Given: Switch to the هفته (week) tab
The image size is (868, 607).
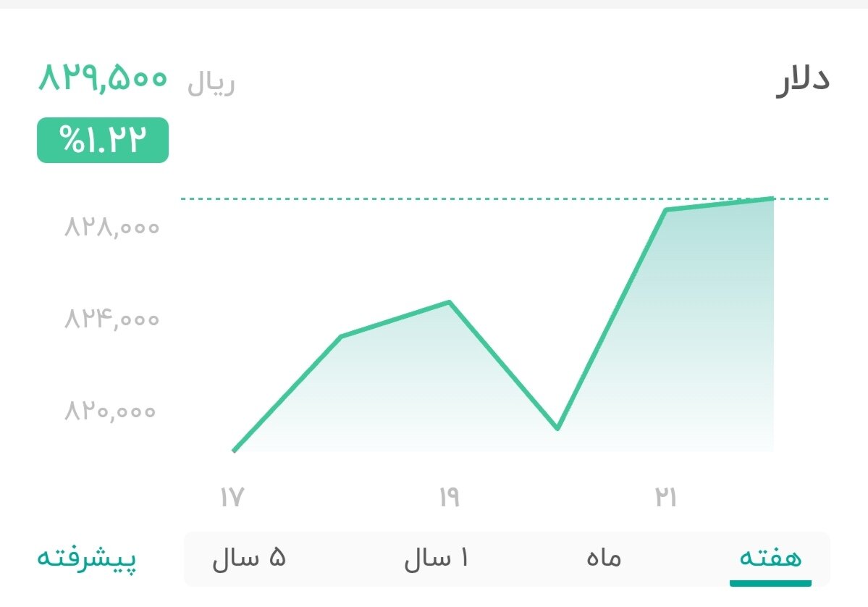Looking at the screenshot, I should pos(770,558).
